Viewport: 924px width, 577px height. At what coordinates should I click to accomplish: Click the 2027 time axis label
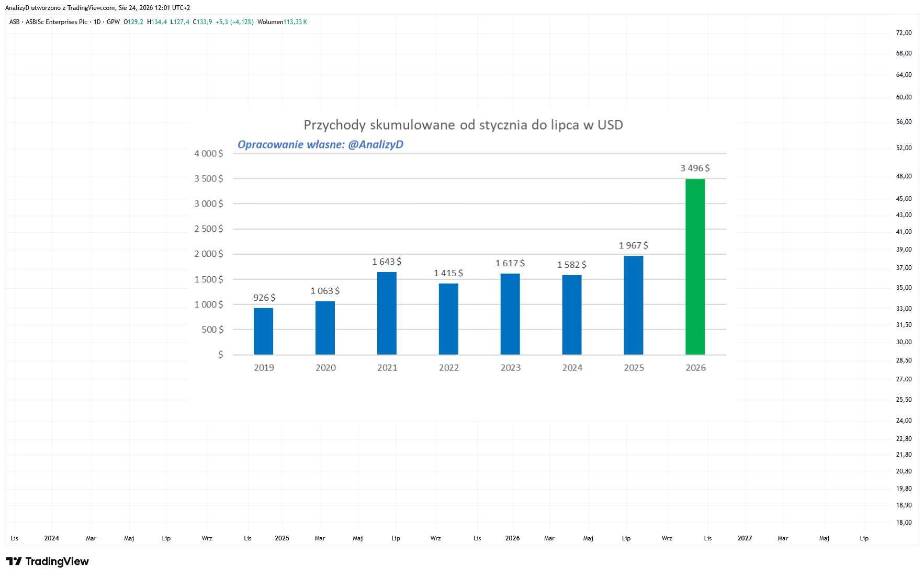point(745,538)
